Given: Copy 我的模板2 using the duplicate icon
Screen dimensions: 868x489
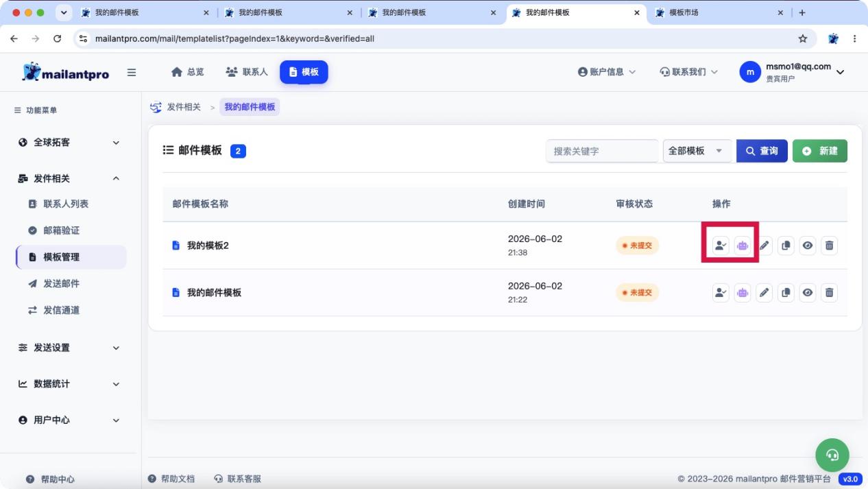Looking at the screenshot, I should pyautogui.click(x=786, y=246).
